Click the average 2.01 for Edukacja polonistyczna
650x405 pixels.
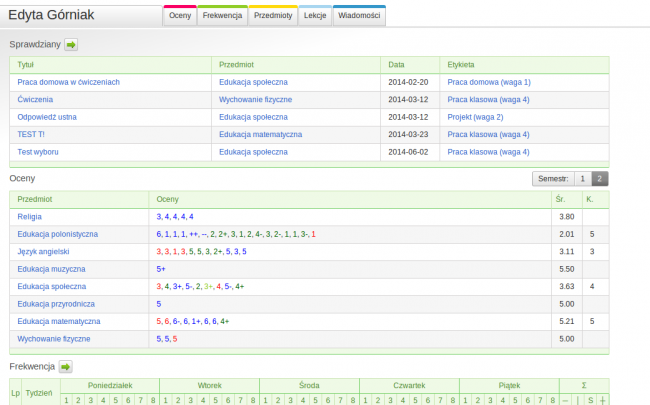click(x=567, y=234)
